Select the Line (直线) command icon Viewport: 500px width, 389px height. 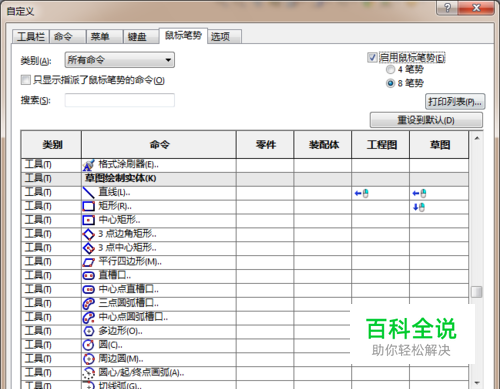coord(88,193)
